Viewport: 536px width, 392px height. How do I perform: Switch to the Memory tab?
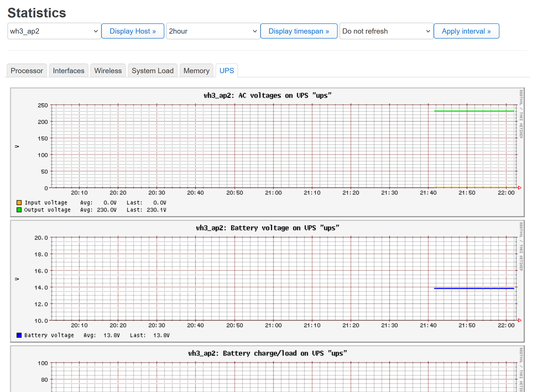point(196,71)
